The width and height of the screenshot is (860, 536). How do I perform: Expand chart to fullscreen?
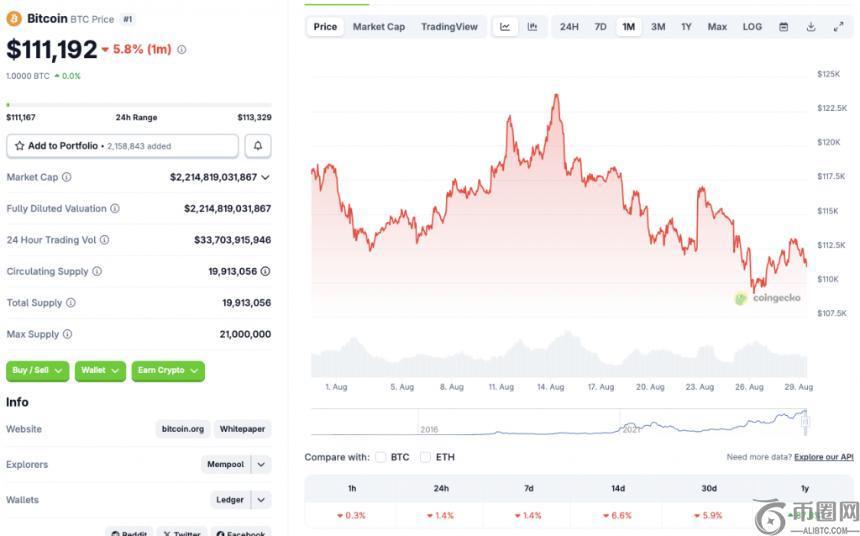click(838, 27)
